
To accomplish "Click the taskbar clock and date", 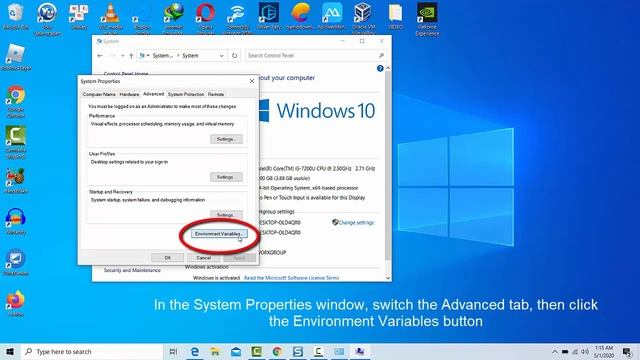I will click(604, 351).
